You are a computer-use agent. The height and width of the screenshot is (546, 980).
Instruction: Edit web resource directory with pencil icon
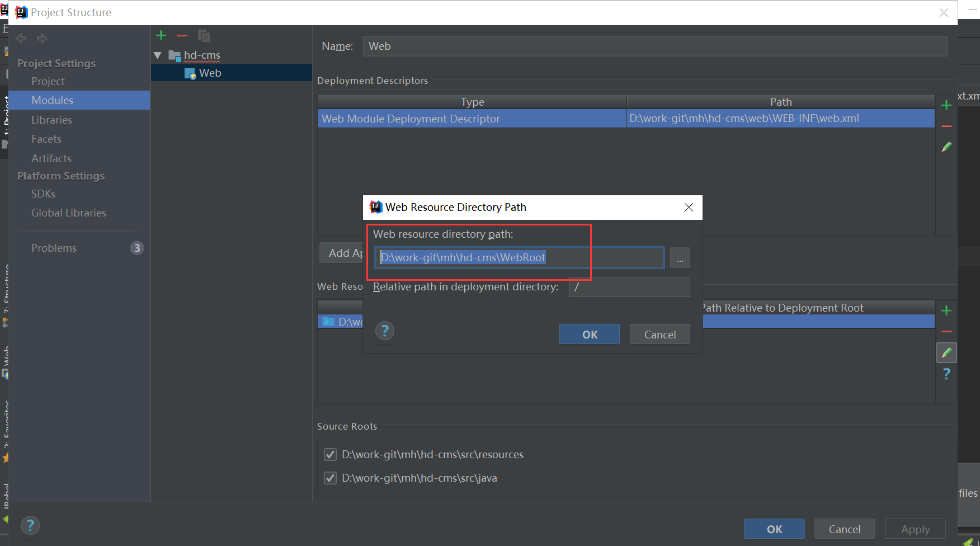point(946,353)
